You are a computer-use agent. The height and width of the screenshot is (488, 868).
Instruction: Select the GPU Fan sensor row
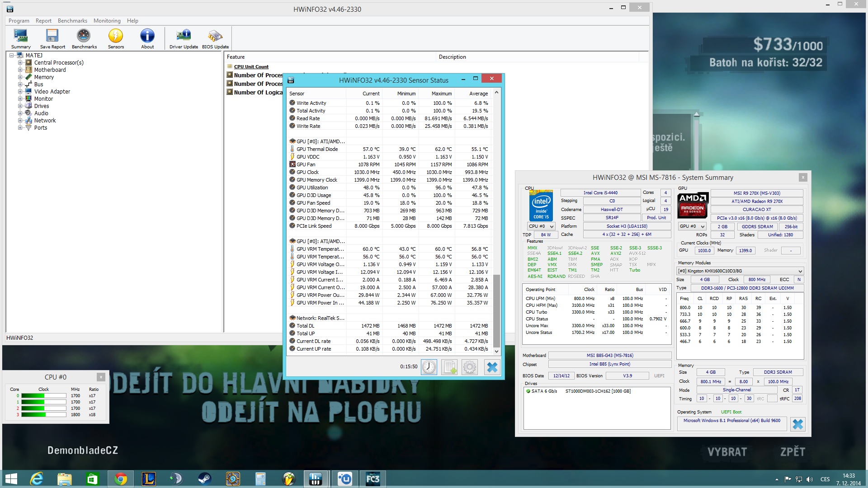(x=390, y=164)
